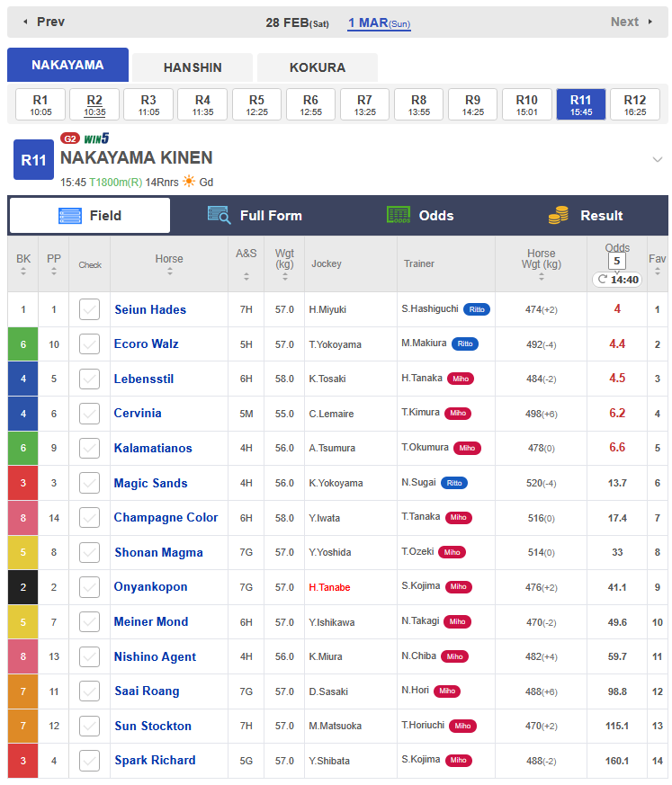The image size is (672, 785).
Task: Click the G2 grade badge
Action: coord(69,138)
